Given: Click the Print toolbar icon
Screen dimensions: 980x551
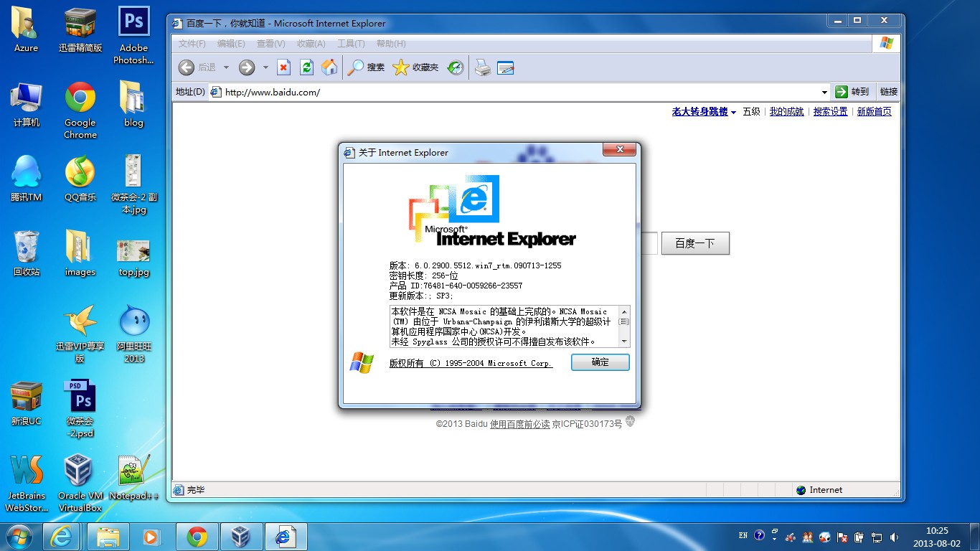Looking at the screenshot, I should 483,67.
